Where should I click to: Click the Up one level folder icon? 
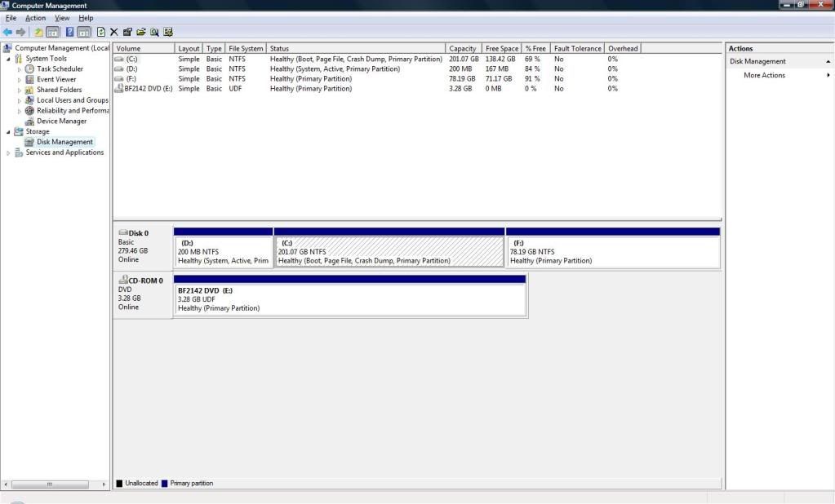pyautogui.click(x=38, y=32)
